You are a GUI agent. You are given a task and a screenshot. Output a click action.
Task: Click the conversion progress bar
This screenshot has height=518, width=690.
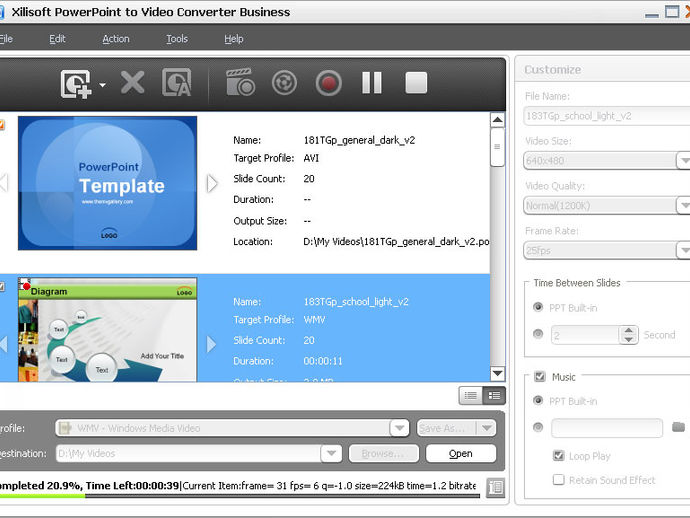click(240, 496)
